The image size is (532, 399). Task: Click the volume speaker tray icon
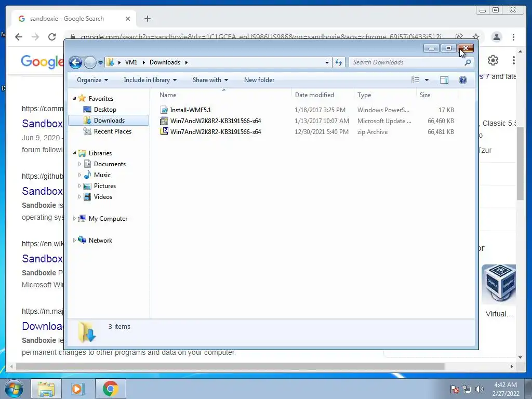point(480,389)
